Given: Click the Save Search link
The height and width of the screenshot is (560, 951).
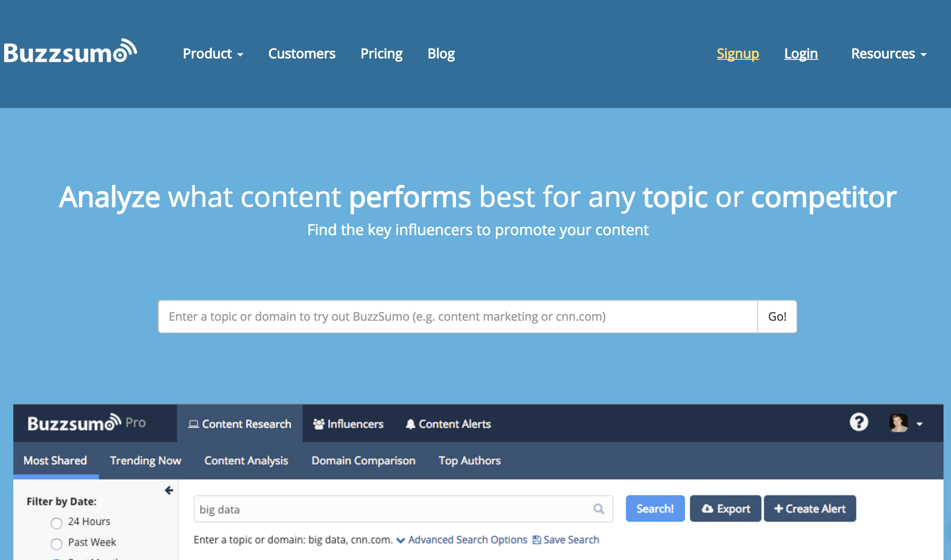Looking at the screenshot, I should click(x=571, y=540).
